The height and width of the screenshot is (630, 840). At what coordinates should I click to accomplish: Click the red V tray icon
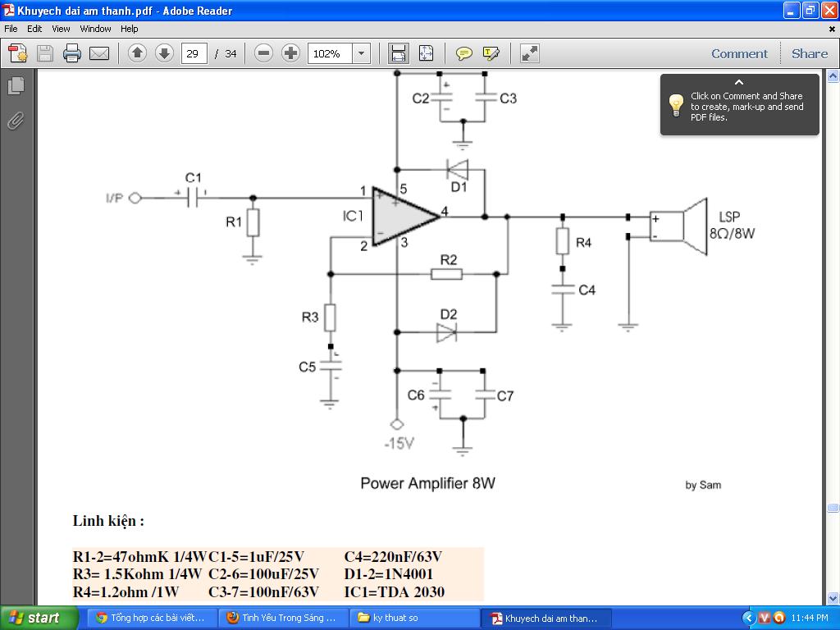tap(765, 619)
